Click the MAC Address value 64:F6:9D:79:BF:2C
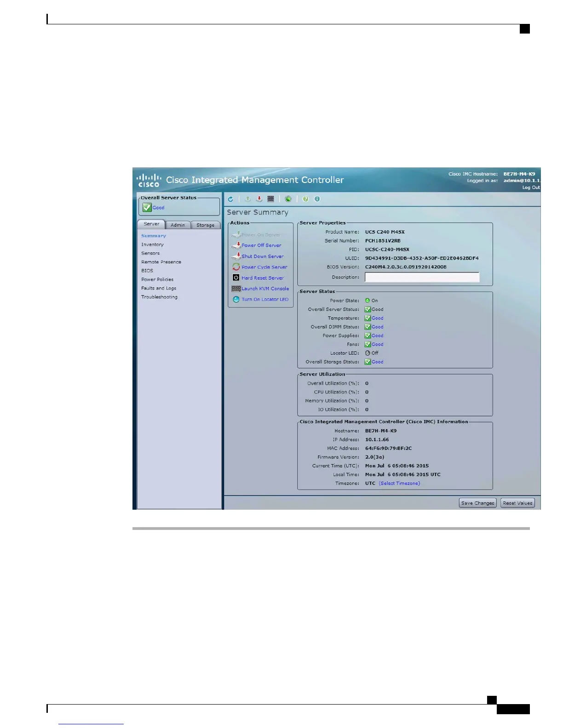The image size is (563, 728). point(389,448)
